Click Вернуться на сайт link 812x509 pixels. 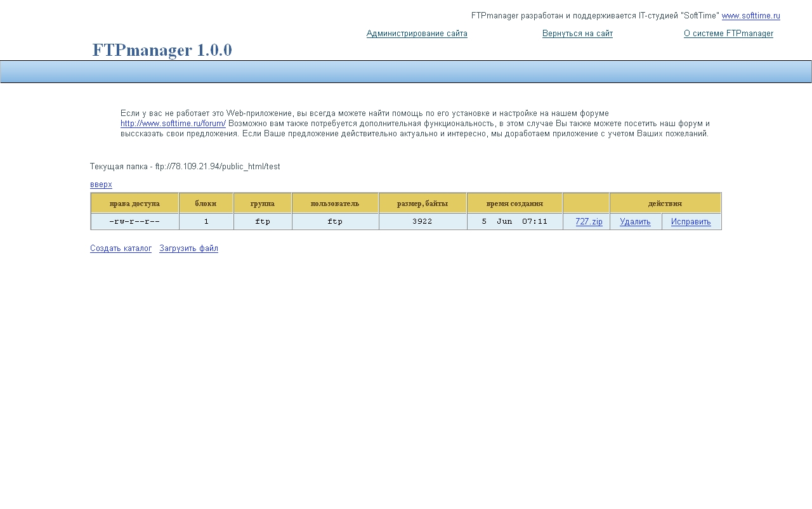click(577, 34)
